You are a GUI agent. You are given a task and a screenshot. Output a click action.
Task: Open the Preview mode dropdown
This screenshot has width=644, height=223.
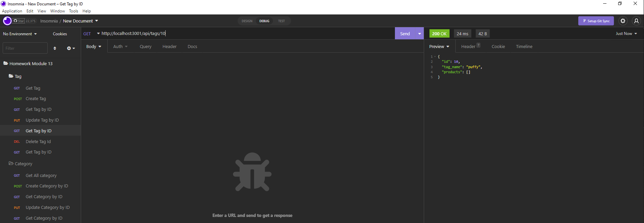point(439,46)
